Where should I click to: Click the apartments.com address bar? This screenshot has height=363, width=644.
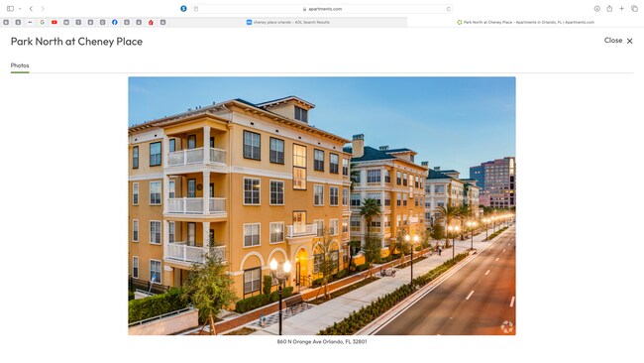(x=322, y=9)
